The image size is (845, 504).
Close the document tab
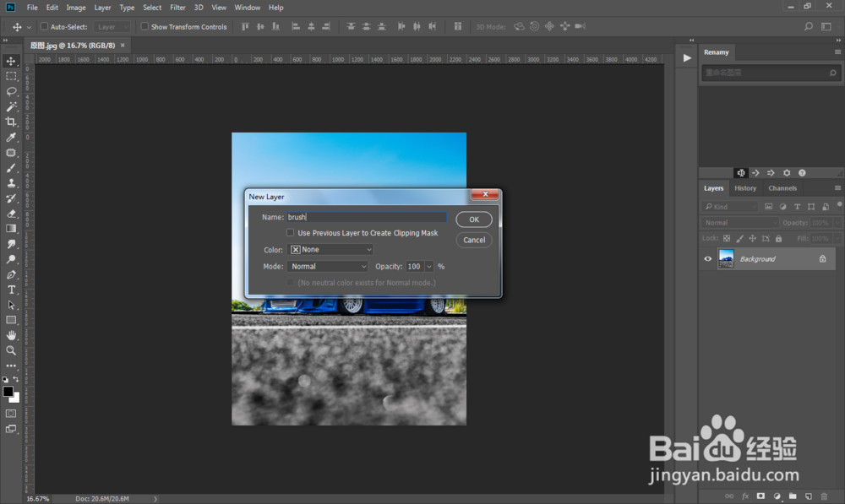[123, 46]
